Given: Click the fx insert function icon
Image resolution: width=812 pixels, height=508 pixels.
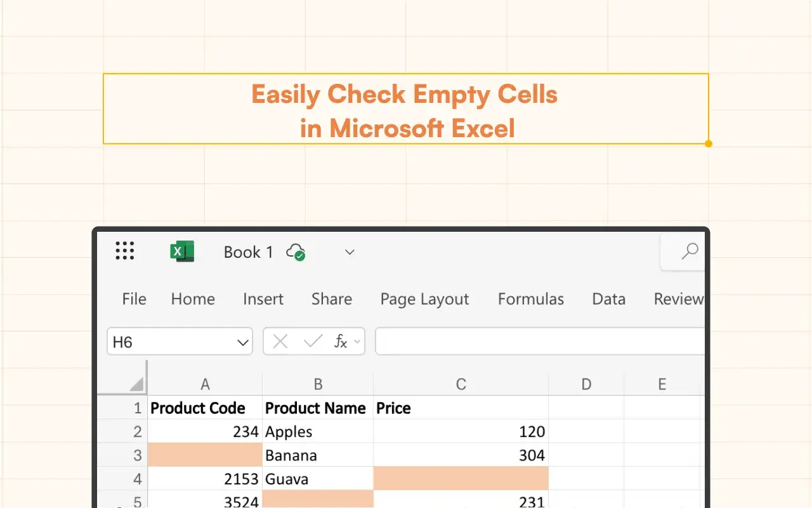Looking at the screenshot, I should pos(341,342).
